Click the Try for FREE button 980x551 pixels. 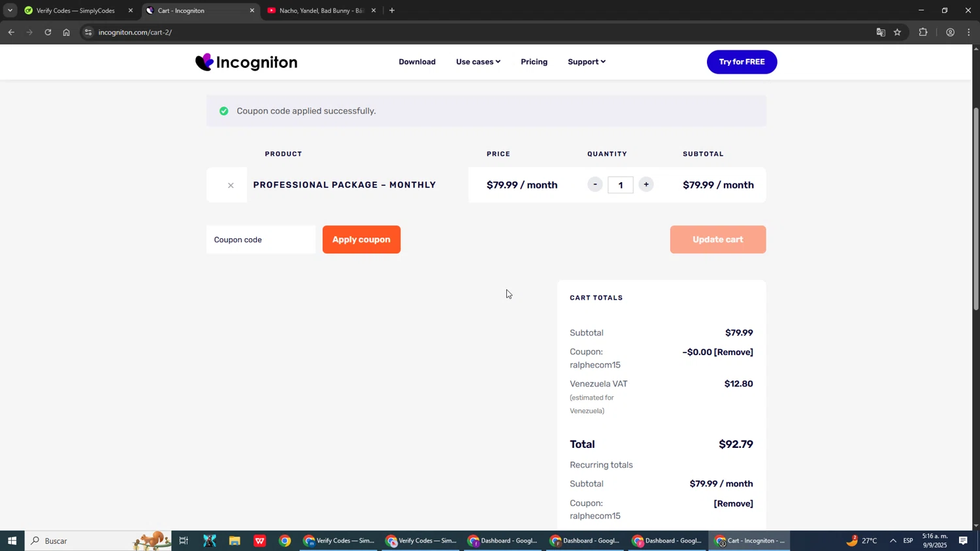tap(742, 62)
